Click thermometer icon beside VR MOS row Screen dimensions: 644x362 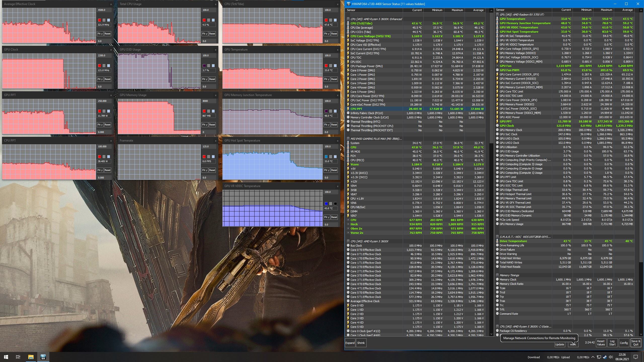(348, 152)
